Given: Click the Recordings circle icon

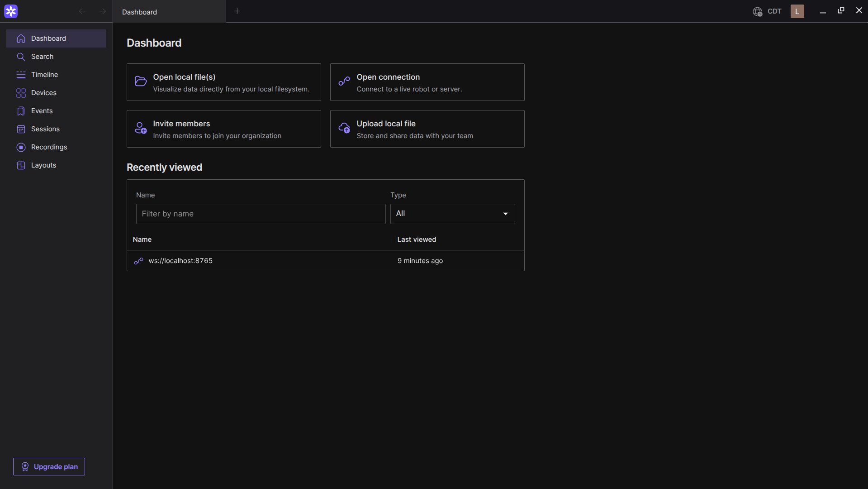Looking at the screenshot, I should (x=21, y=147).
